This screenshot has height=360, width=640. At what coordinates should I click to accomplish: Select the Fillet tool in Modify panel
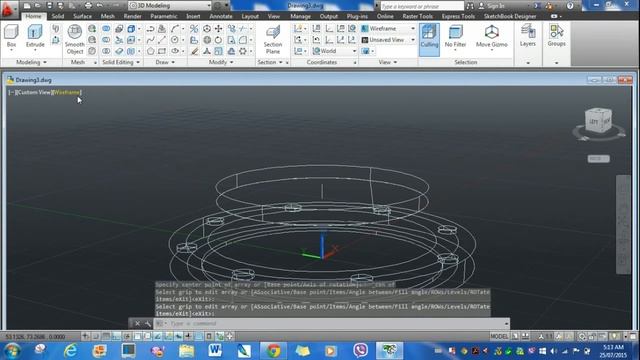coord(243,40)
